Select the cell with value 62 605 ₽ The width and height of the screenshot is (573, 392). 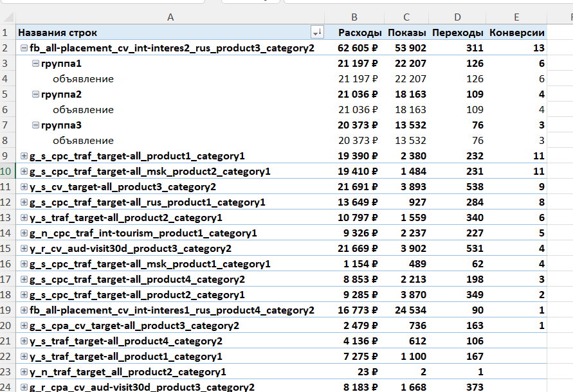358,48
